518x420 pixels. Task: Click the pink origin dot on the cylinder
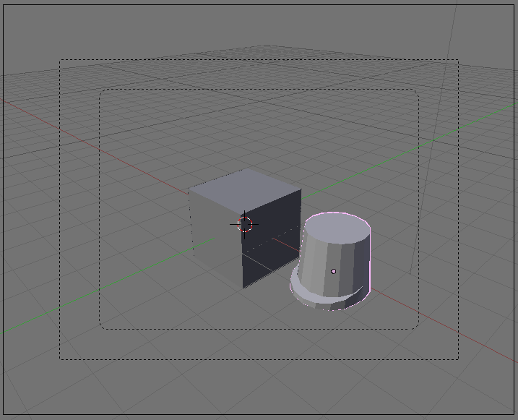333,271
